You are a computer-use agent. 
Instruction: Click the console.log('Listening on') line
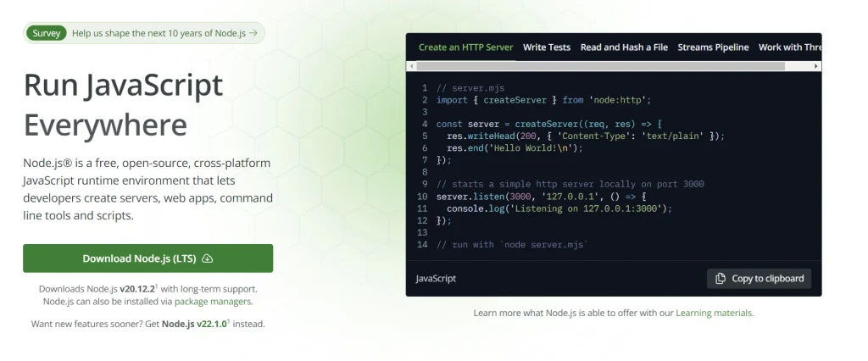559,208
